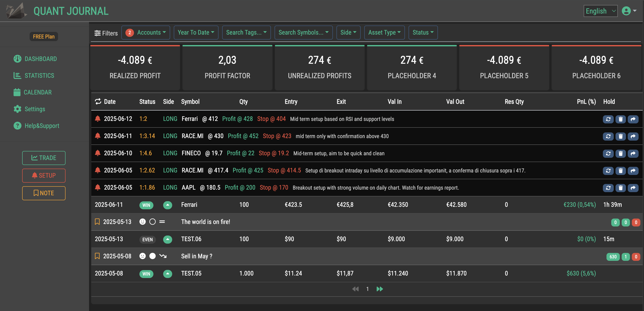The image size is (644, 311).
Task: Click the €230 (0,54%) PnL value
Action: tap(580, 205)
